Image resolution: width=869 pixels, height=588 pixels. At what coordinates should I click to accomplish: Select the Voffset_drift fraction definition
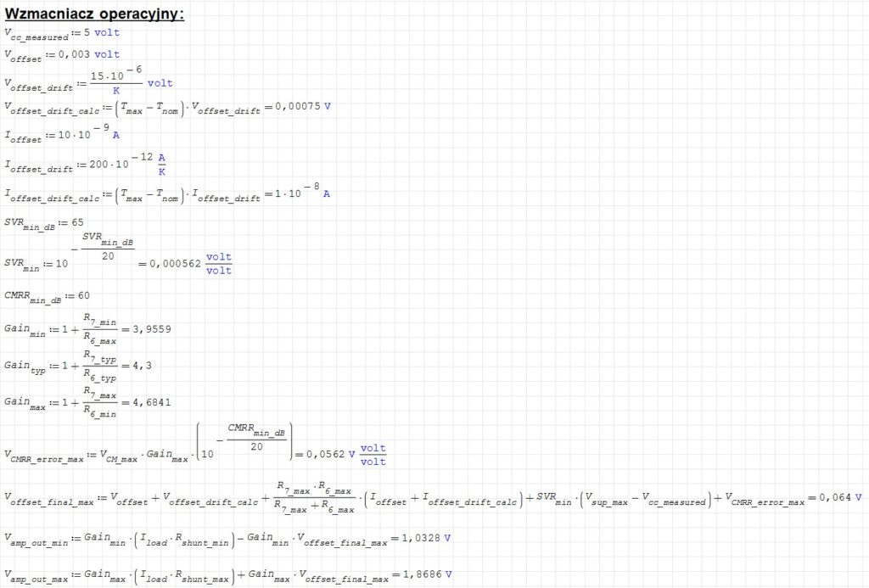point(88,83)
